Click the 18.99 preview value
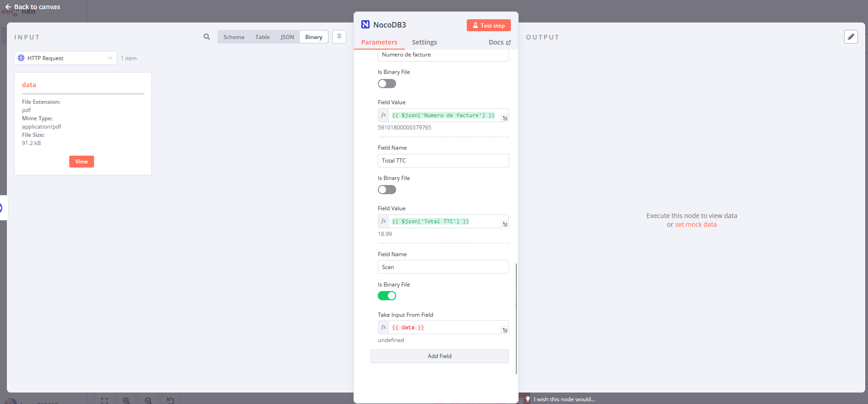The height and width of the screenshot is (404, 868). click(x=385, y=234)
